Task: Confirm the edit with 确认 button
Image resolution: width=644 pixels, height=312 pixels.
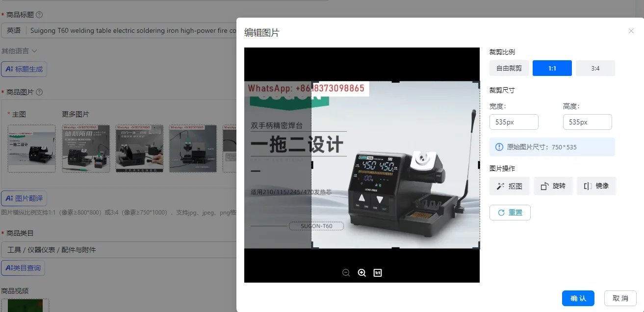Action: tap(578, 298)
